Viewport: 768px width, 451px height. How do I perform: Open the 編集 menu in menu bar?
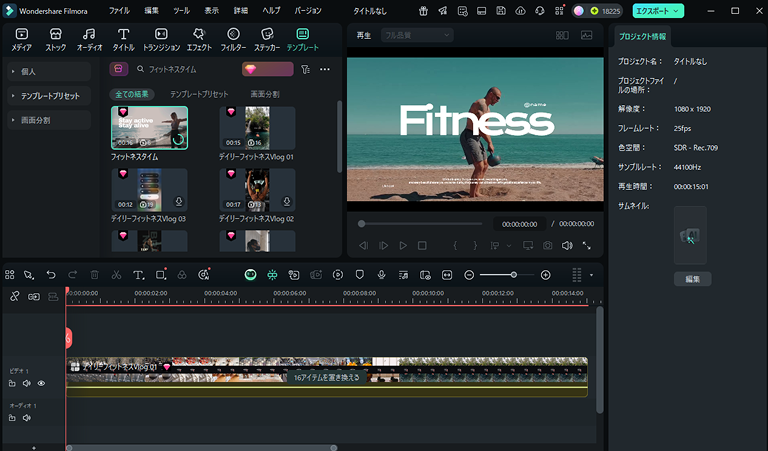pyautogui.click(x=151, y=11)
